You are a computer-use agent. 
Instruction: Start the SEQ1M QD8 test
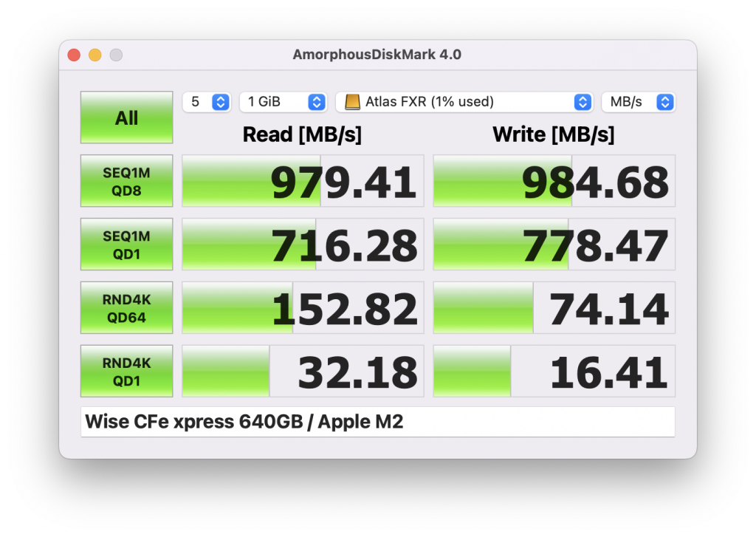126,181
